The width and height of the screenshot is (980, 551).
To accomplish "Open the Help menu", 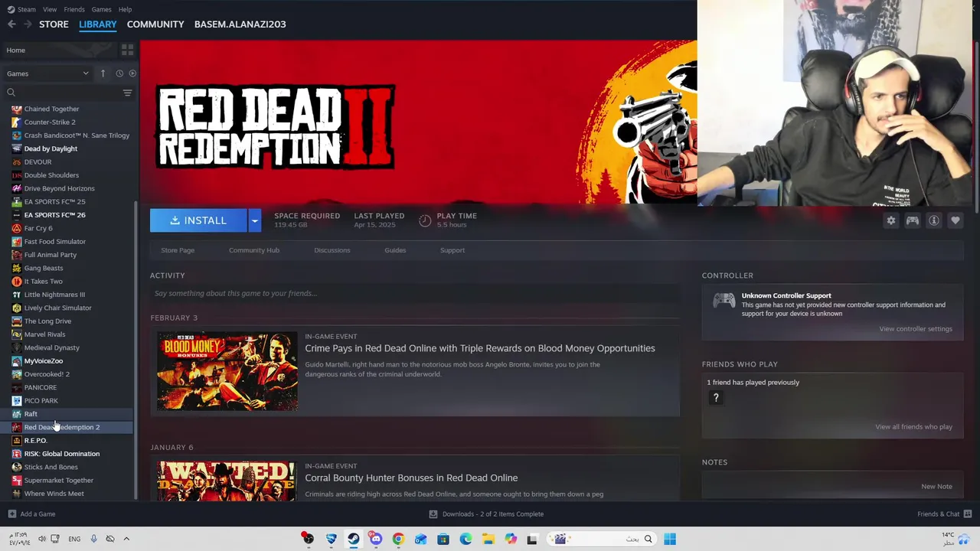I will [125, 9].
